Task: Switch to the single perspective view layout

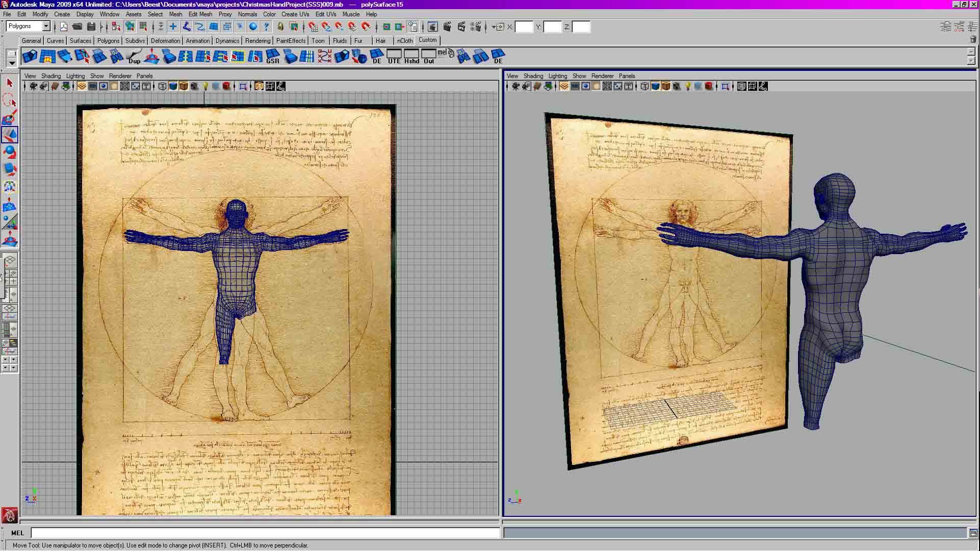Action: pos(10,261)
